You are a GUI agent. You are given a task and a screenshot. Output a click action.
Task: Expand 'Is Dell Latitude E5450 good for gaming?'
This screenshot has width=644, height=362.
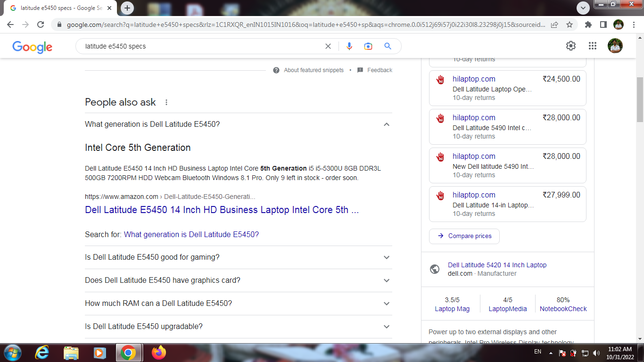point(239,257)
